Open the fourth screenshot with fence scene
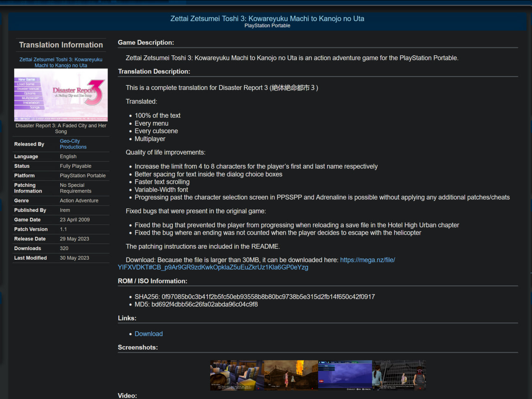The image size is (532, 399). [x=399, y=375]
